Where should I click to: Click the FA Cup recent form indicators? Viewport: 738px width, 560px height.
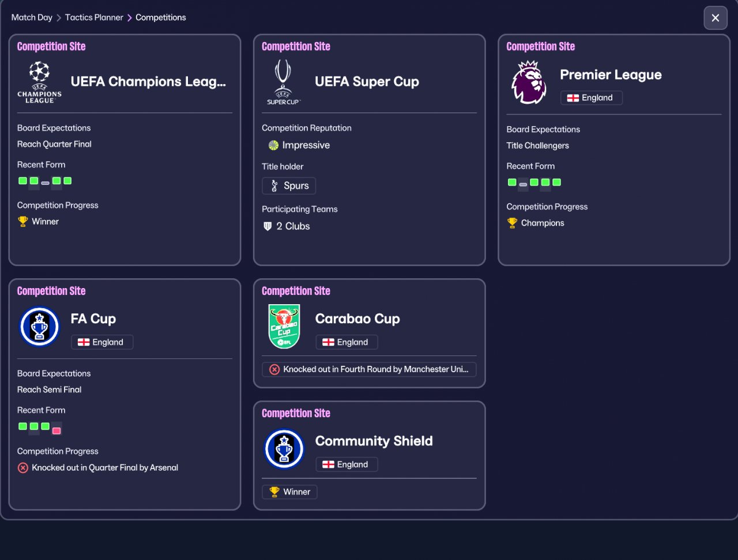click(40, 427)
